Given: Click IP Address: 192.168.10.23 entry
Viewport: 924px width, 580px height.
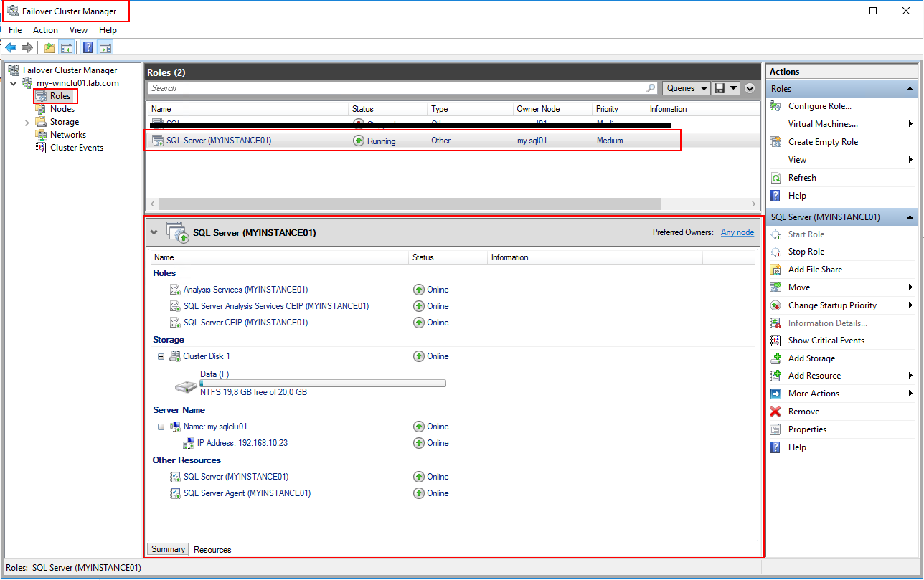Looking at the screenshot, I should tap(242, 443).
